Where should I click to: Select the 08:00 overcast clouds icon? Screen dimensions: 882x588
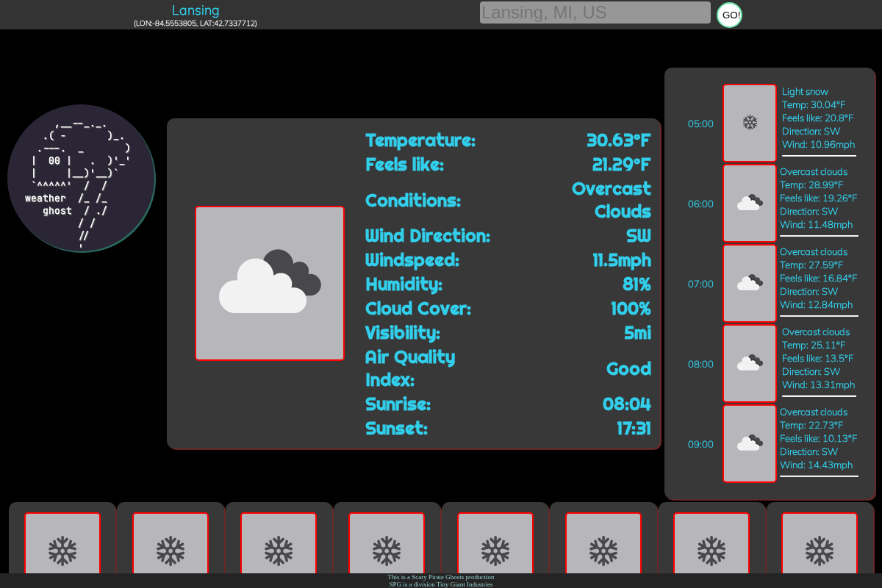click(x=749, y=363)
